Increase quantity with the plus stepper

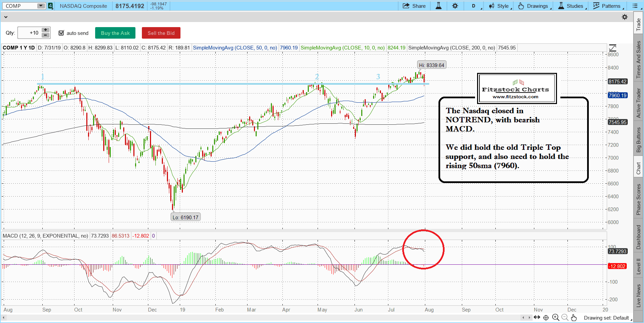pos(45,30)
